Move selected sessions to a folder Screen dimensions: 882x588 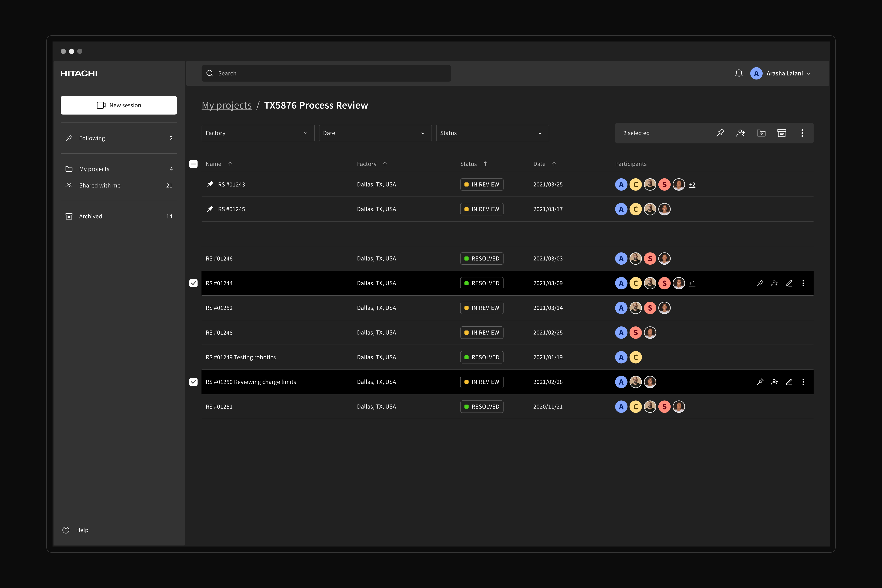pos(761,133)
